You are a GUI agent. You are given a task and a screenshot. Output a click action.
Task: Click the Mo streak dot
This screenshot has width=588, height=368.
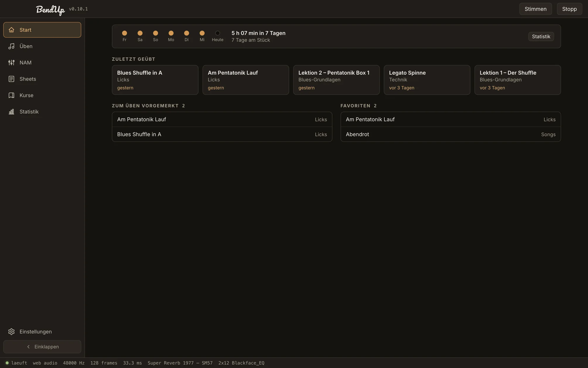click(x=171, y=33)
